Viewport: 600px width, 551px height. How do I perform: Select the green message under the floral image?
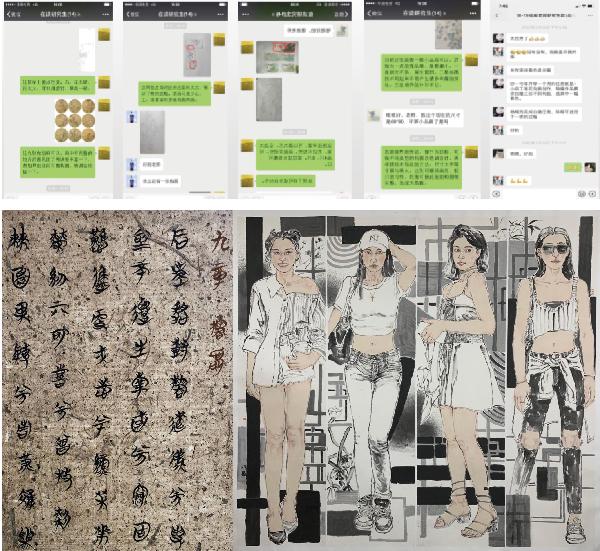click(x=421, y=72)
